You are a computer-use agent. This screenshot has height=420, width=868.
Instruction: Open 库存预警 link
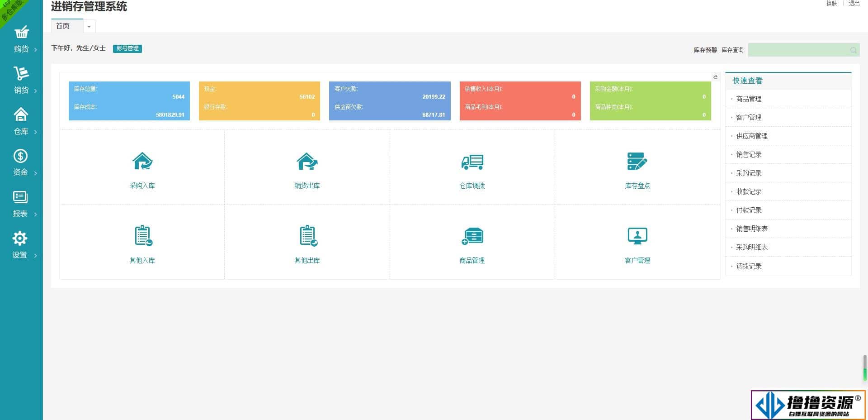click(x=705, y=50)
